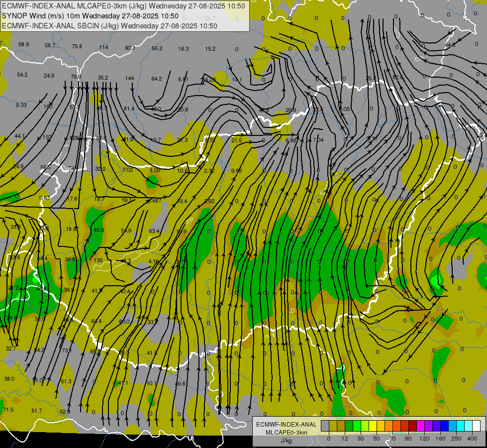Select the magenta legend swatch

tap(421, 426)
